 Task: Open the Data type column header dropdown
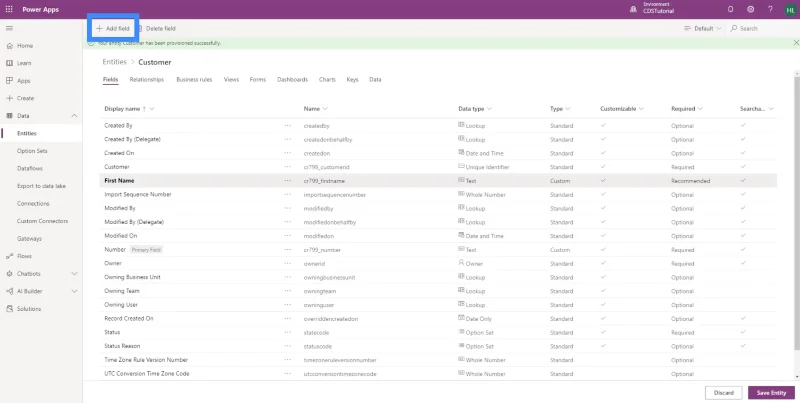tap(489, 109)
